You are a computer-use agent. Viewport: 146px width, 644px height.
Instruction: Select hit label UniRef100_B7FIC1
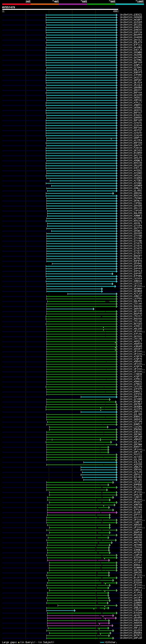coord(131,45)
